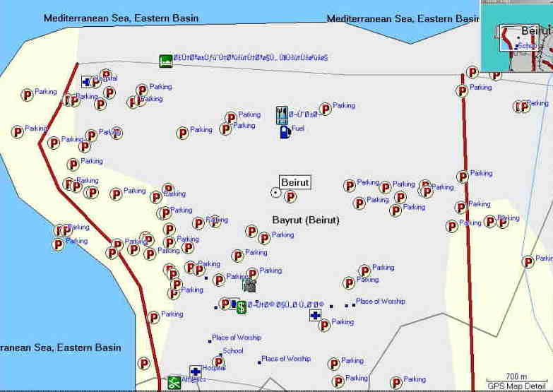The width and height of the screenshot is (553, 392).
Task: Click the green dollar bank icon
Action: pyautogui.click(x=242, y=308)
